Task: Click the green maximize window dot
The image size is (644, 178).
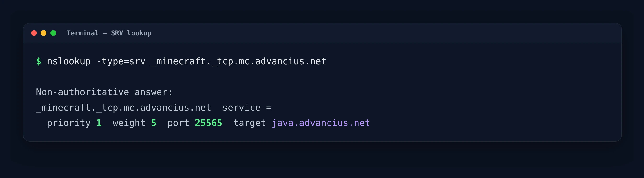Action: click(53, 33)
